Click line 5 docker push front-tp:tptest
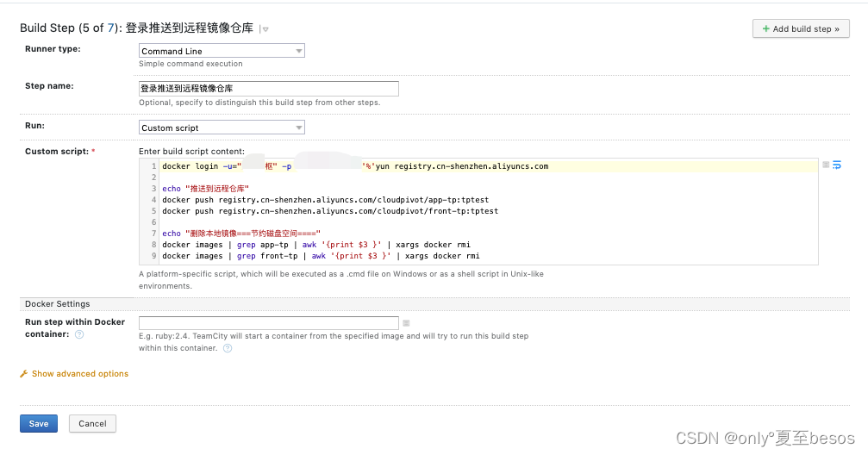 330,211
